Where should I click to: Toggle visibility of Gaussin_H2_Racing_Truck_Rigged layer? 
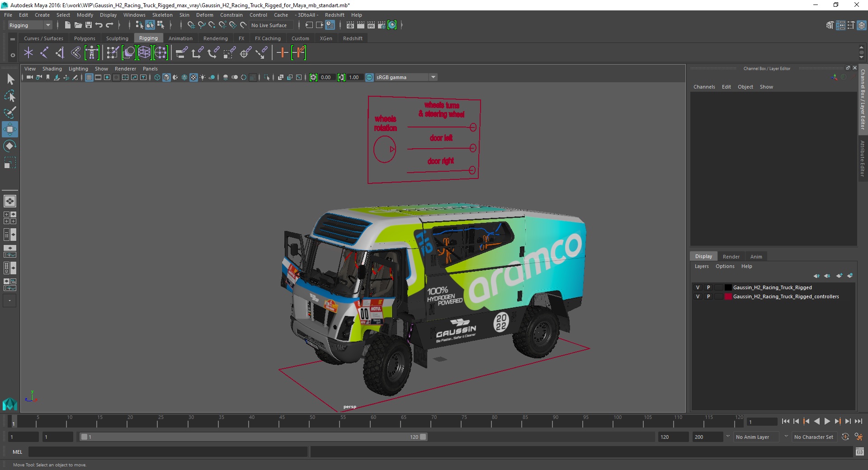(698, 287)
